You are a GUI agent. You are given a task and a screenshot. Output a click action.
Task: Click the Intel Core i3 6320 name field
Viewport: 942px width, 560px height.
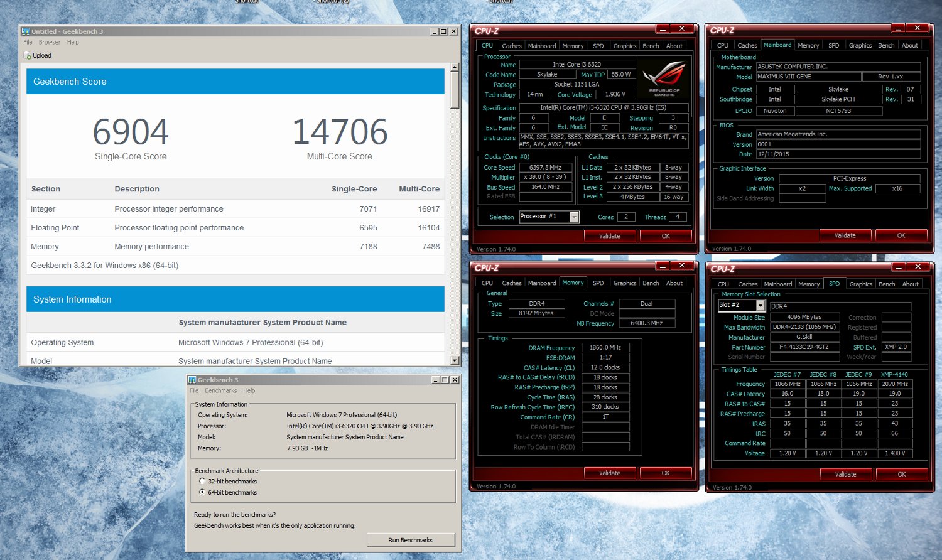[x=577, y=64]
